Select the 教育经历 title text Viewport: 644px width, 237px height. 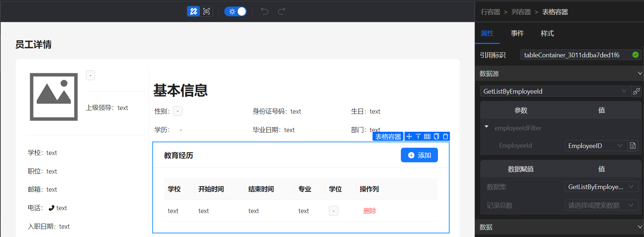[178, 155]
